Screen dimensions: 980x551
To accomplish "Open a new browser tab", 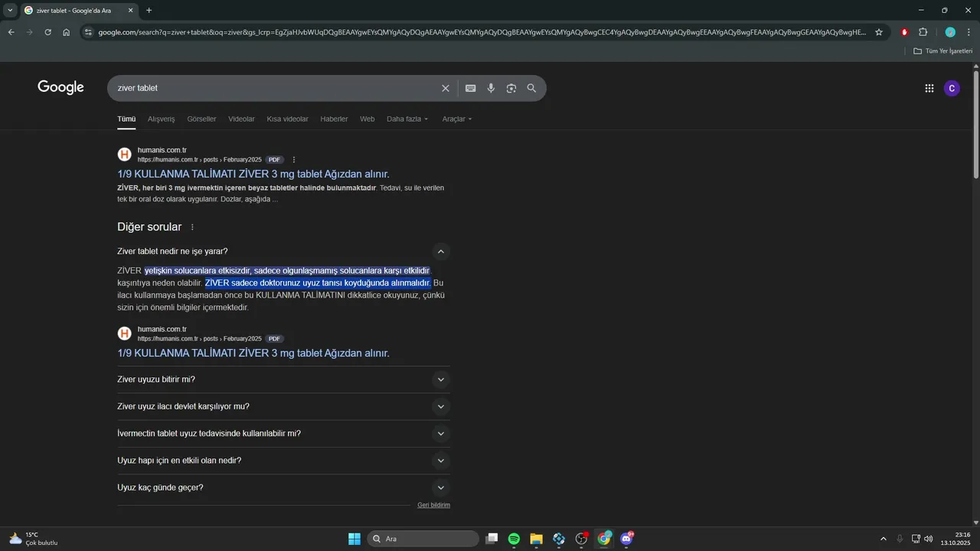I will [149, 10].
